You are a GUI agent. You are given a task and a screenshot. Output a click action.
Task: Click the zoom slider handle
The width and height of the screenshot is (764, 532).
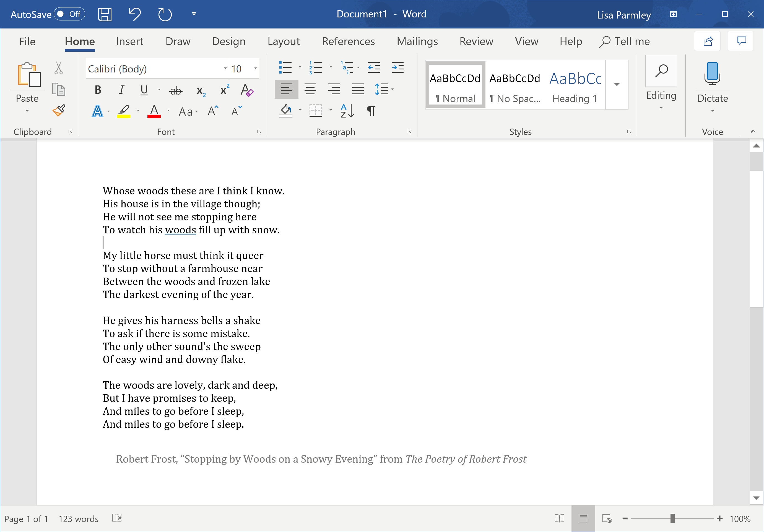(672, 518)
